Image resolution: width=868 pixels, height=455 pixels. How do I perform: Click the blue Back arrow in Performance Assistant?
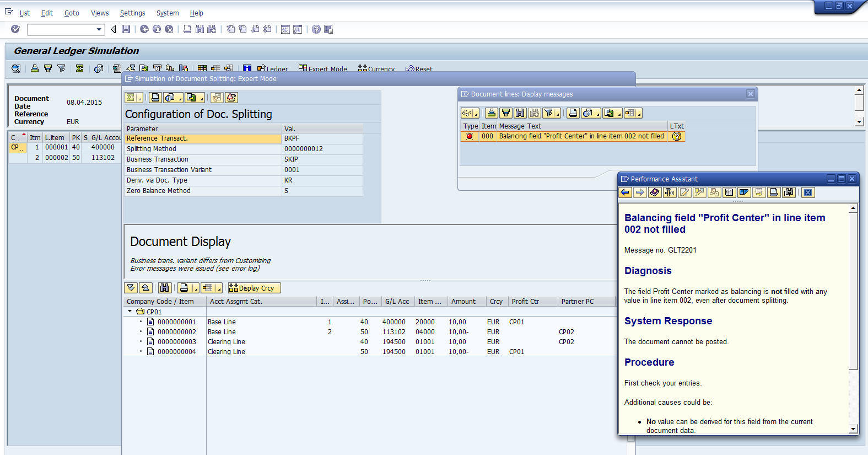(x=625, y=192)
